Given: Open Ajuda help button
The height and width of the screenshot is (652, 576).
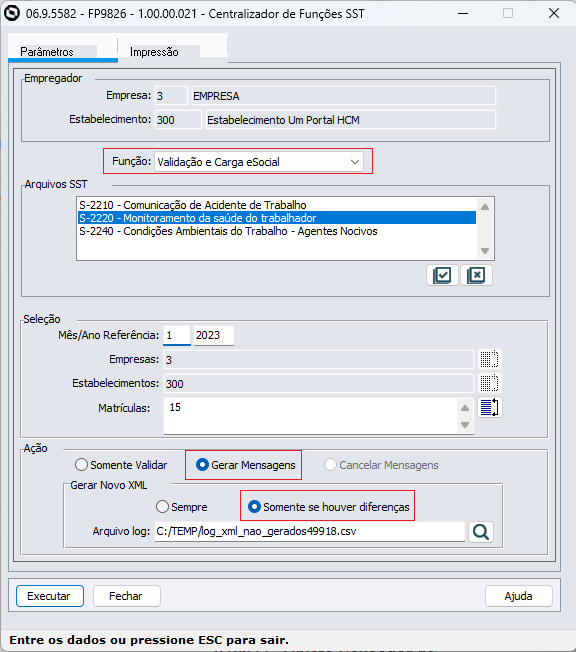Looking at the screenshot, I should [519, 596].
